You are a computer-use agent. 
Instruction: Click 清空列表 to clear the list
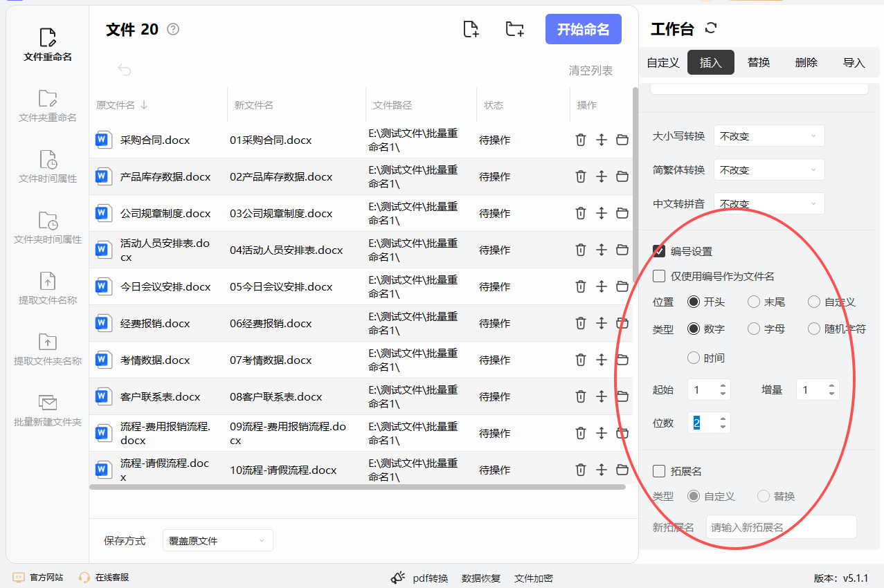click(590, 71)
